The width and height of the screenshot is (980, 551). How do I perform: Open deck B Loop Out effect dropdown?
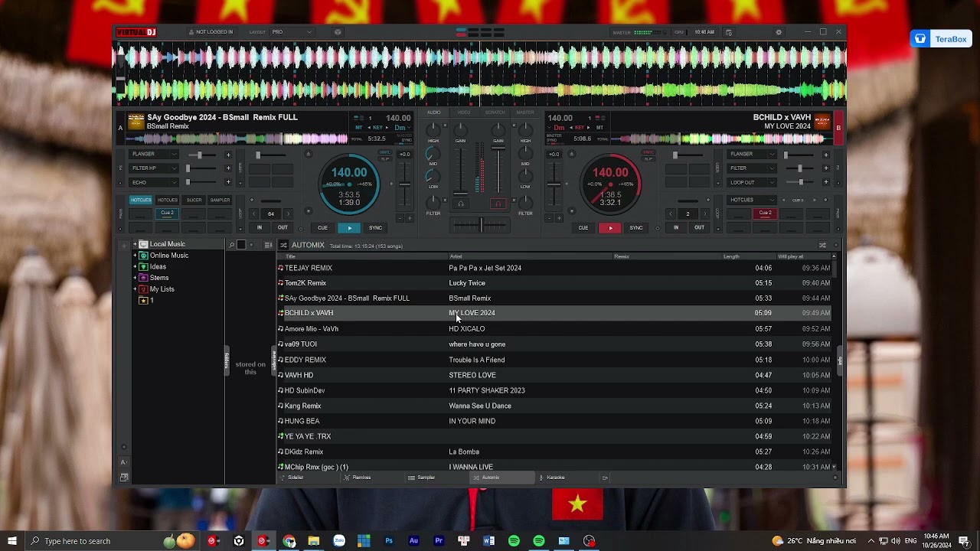coord(752,182)
